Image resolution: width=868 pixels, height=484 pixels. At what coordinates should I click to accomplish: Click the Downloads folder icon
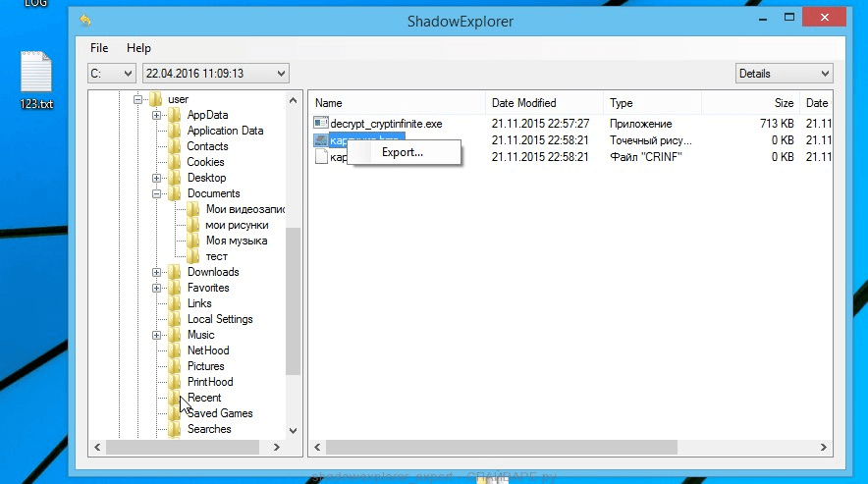coord(175,272)
